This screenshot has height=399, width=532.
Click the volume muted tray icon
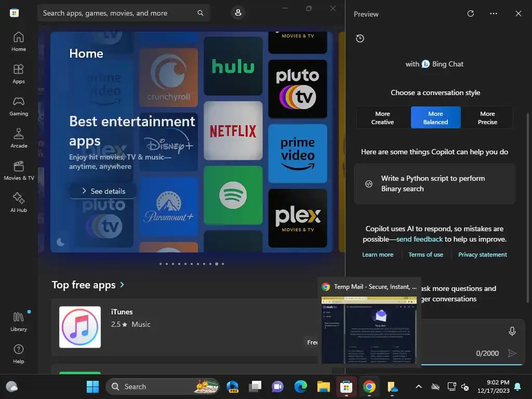pyautogui.click(x=465, y=387)
